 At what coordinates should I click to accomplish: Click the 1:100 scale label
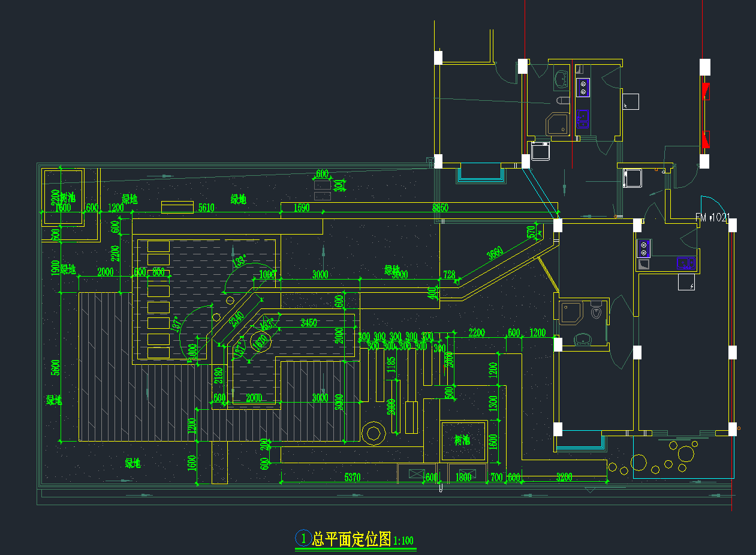pos(403,541)
